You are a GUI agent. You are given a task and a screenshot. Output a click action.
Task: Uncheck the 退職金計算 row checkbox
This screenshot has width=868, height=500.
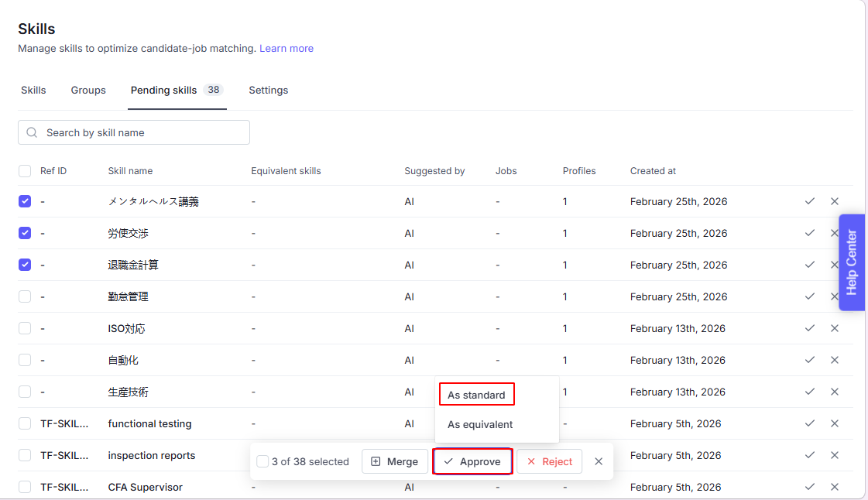25,265
